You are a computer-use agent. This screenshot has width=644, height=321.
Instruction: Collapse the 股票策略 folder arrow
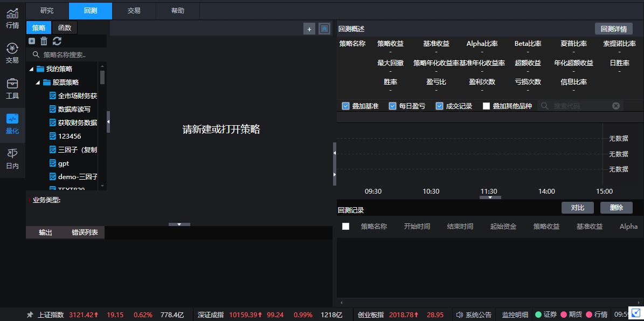click(x=38, y=83)
